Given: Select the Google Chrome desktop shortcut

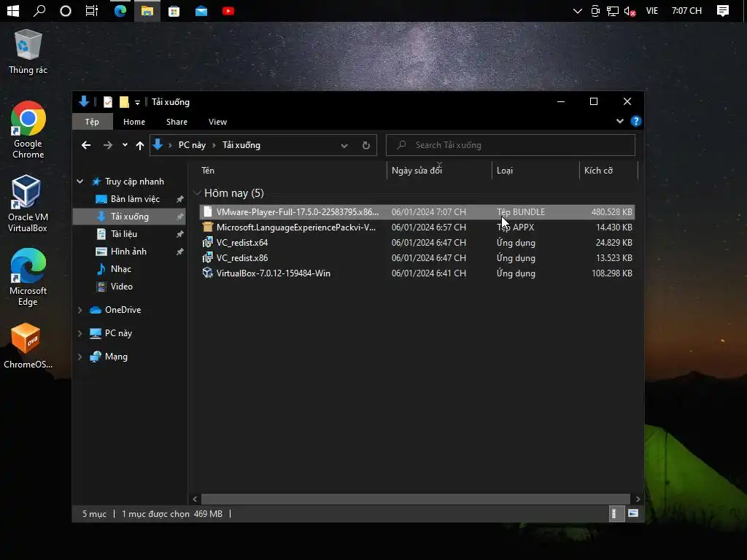Looking at the screenshot, I should [28, 130].
